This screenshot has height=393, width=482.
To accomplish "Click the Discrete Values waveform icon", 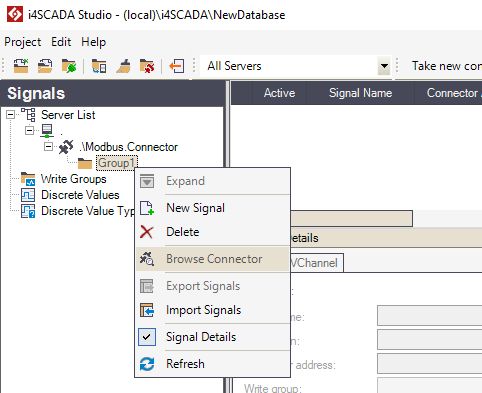I will (28, 195).
